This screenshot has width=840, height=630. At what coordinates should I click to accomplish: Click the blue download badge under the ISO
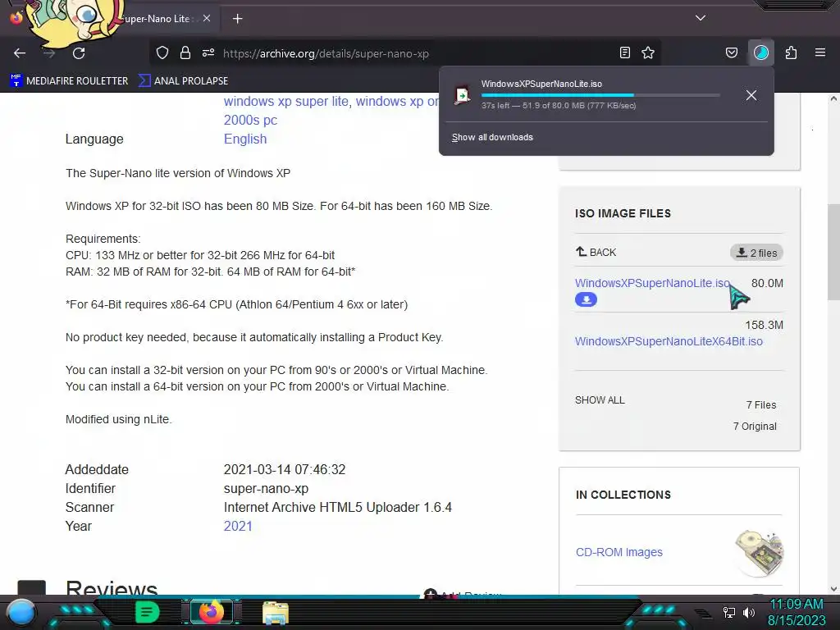pos(586,299)
